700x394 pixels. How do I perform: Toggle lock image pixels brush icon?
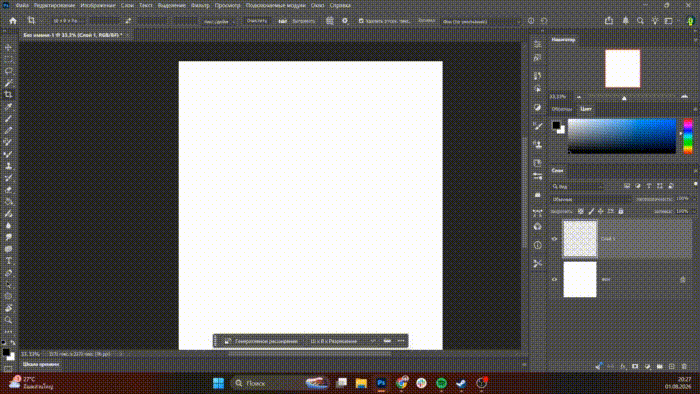591,211
